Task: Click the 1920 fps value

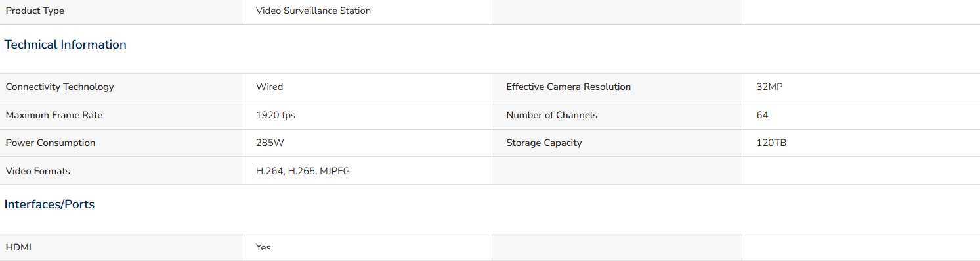Action: 276,115
